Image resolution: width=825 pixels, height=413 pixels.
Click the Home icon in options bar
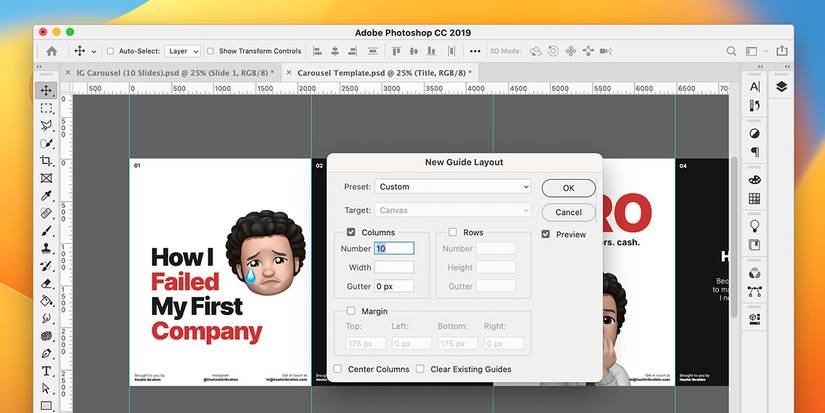click(x=52, y=51)
